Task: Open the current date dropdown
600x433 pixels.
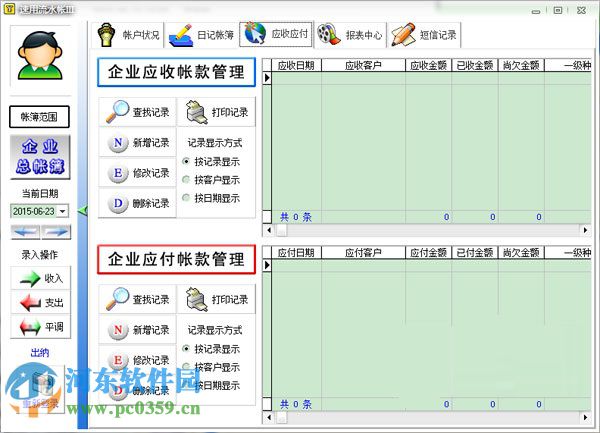Action: (x=63, y=211)
